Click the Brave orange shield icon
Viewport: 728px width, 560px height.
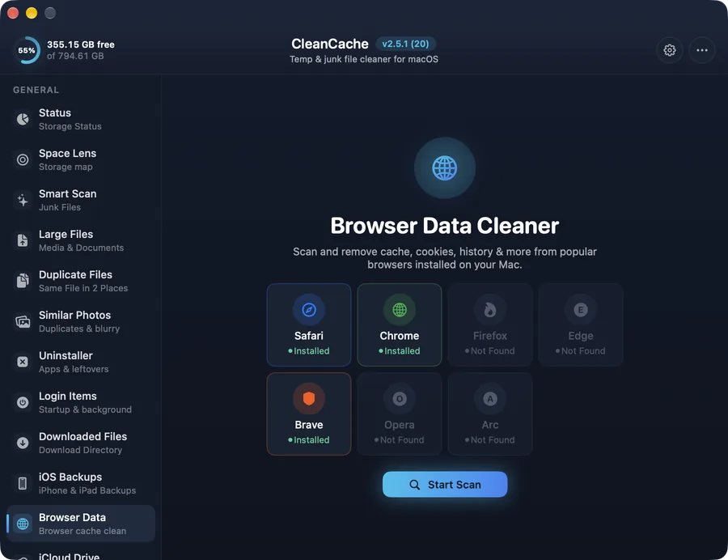click(x=309, y=398)
